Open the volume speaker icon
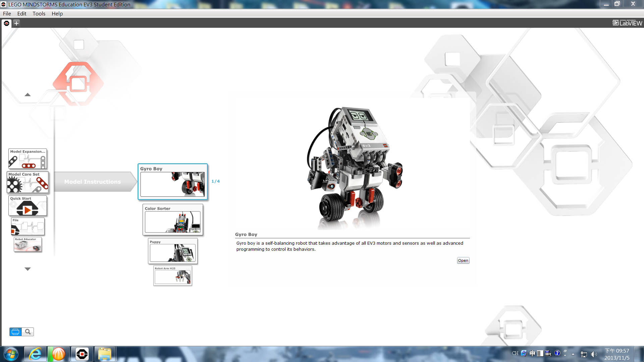Viewport: 644px width, 362px height. (594, 354)
